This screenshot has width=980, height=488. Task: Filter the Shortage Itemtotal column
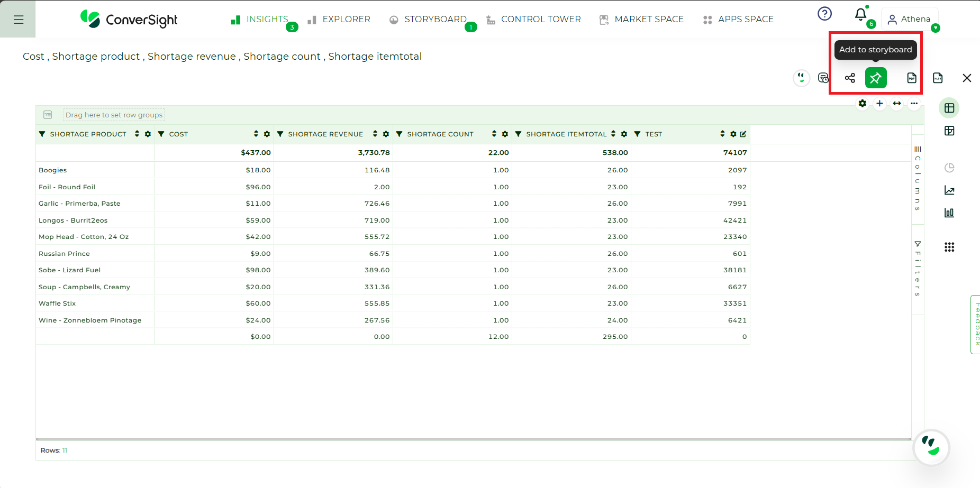(519, 134)
